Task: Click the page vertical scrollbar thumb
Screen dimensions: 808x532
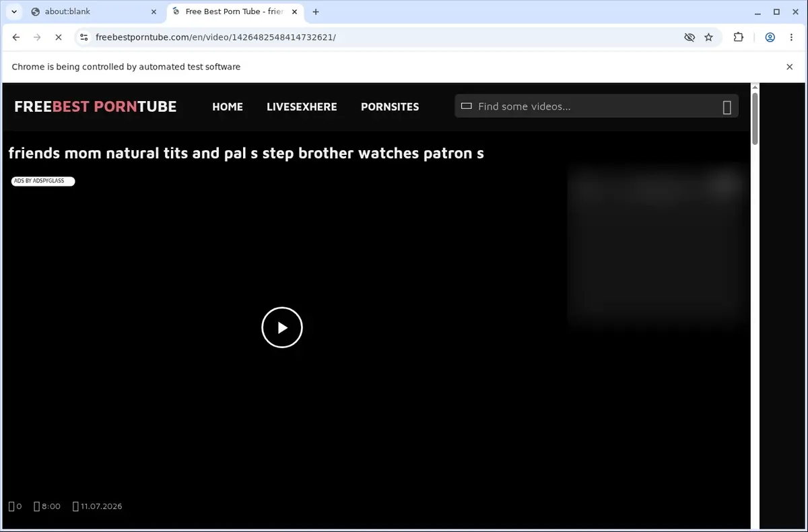Action: point(755,119)
